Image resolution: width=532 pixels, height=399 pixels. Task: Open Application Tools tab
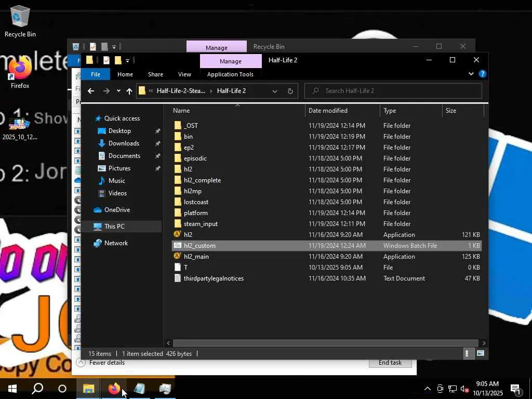pyautogui.click(x=230, y=74)
